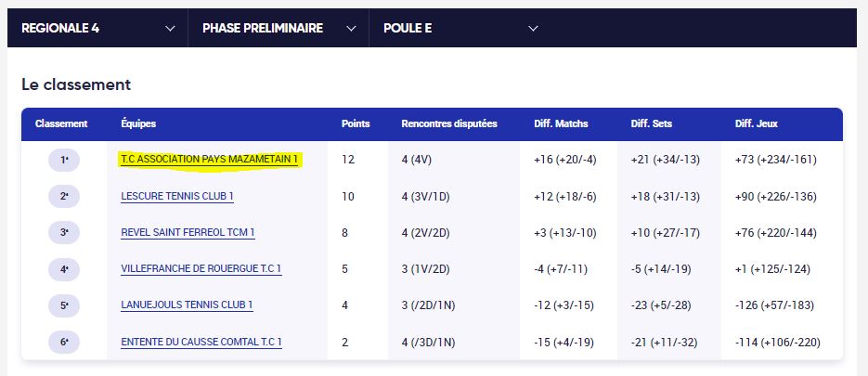Screen dimensions: 868x376
Task: Open LESCURE TENNIS CLUB 1 team page
Action: [x=177, y=196]
